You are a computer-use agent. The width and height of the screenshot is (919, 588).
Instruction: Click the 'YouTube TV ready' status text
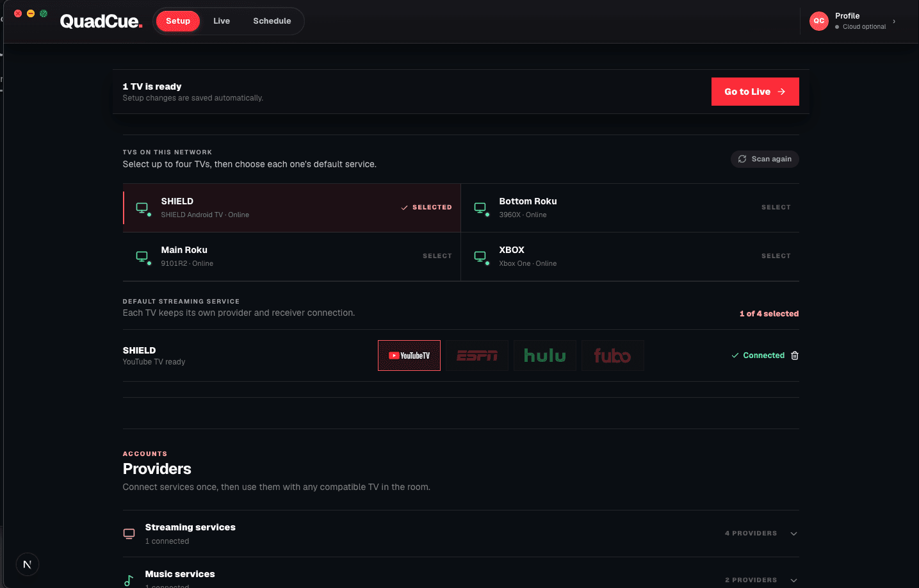coord(154,362)
